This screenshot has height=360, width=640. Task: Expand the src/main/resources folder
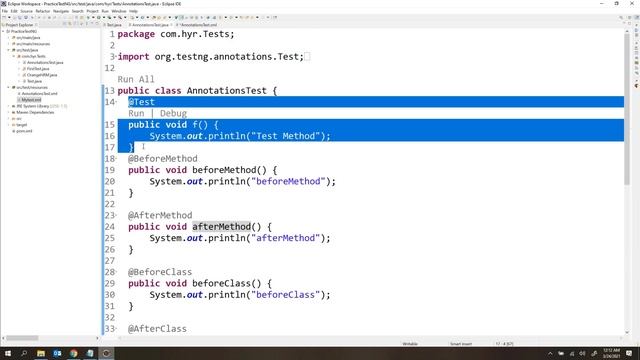(9, 44)
